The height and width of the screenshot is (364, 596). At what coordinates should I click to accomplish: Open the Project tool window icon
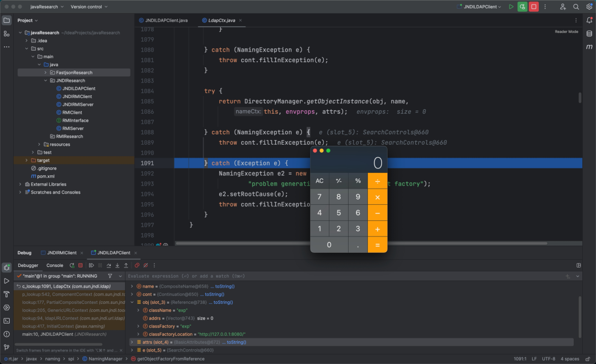click(7, 20)
